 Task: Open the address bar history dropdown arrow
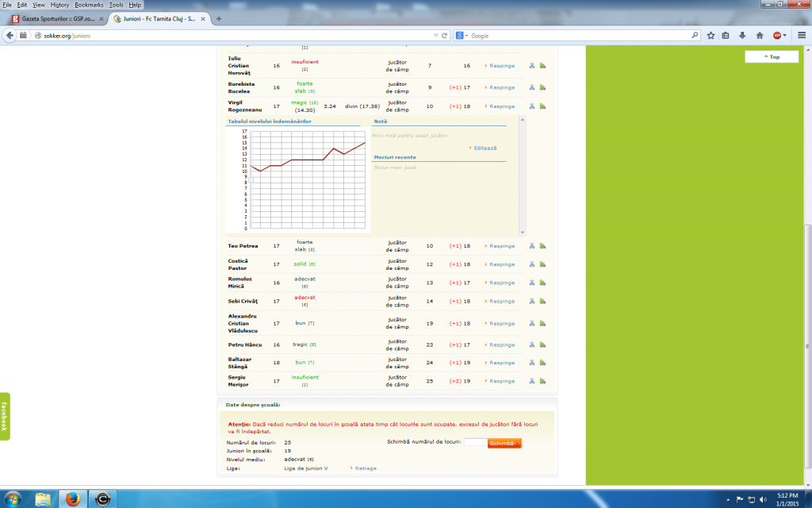point(435,35)
